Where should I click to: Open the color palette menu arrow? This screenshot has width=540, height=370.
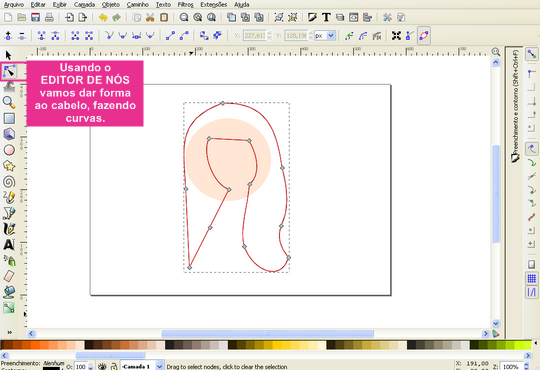[x=536, y=343]
